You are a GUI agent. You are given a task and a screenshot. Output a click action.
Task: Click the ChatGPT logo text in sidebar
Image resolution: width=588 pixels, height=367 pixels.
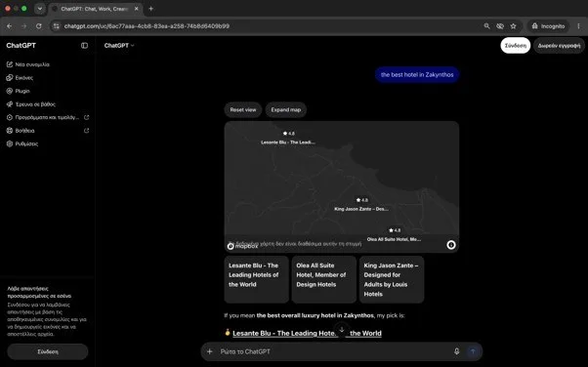click(21, 45)
